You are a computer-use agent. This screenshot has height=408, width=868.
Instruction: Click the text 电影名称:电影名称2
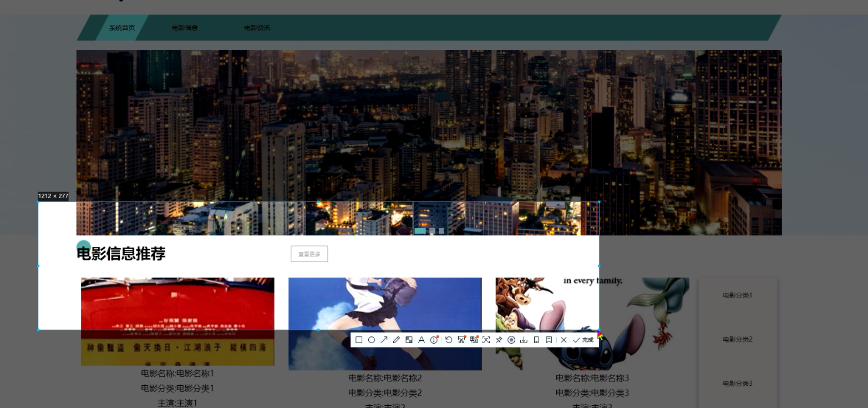385,377
